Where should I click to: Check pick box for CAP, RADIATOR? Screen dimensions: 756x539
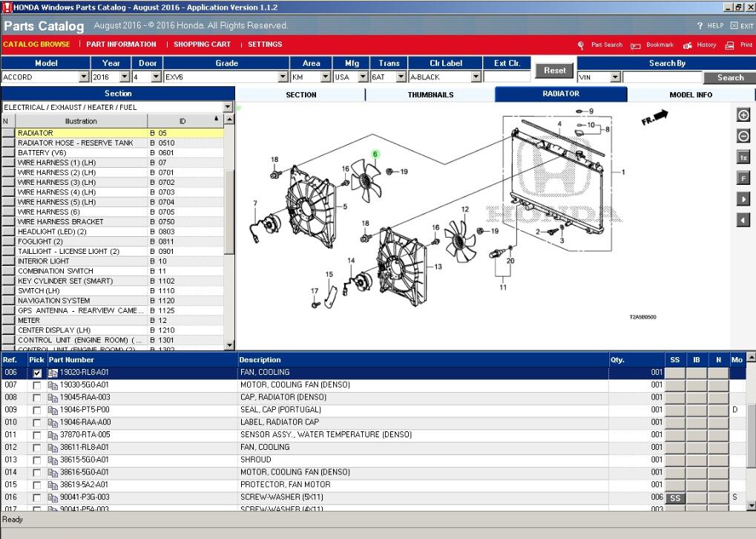click(x=37, y=398)
